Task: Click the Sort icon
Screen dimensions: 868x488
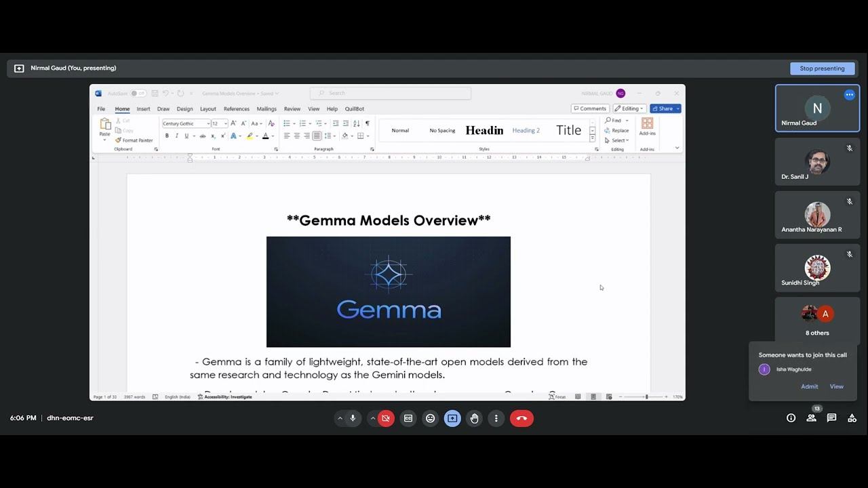Action: (x=357, y=123)
